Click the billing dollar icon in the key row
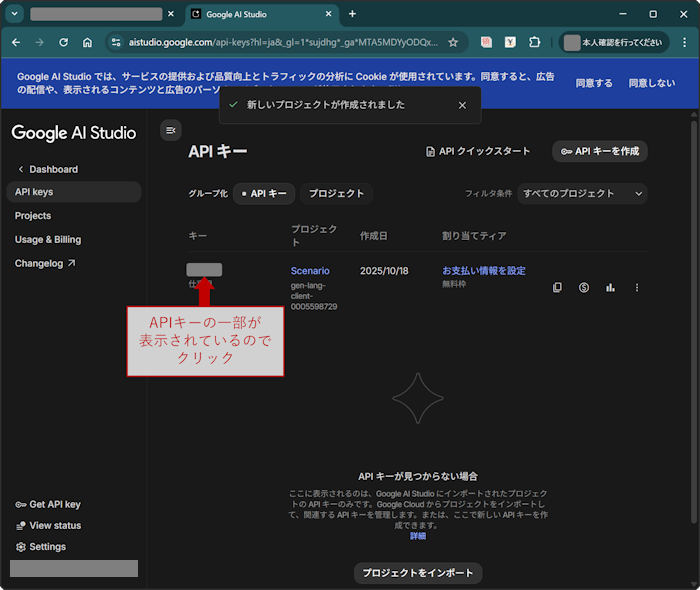The width and height of the screenshot is (700, 590). (x=584, y=288)
